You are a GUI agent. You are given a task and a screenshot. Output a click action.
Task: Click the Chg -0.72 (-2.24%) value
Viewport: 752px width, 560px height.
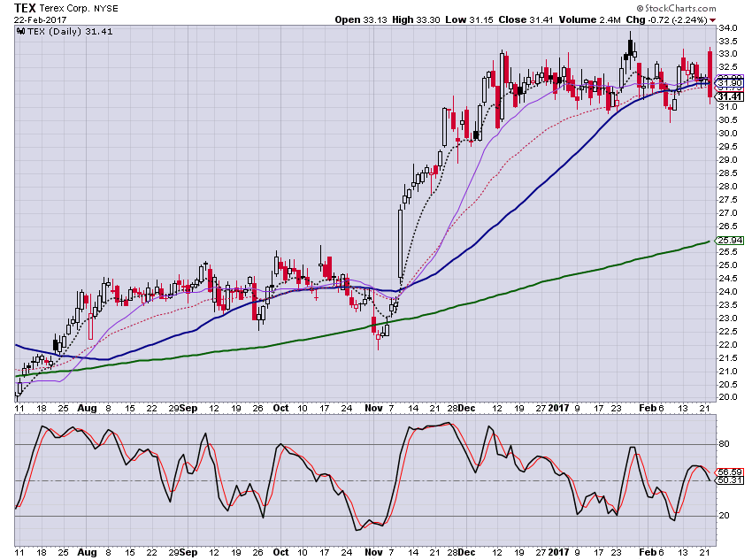point(667,19)
